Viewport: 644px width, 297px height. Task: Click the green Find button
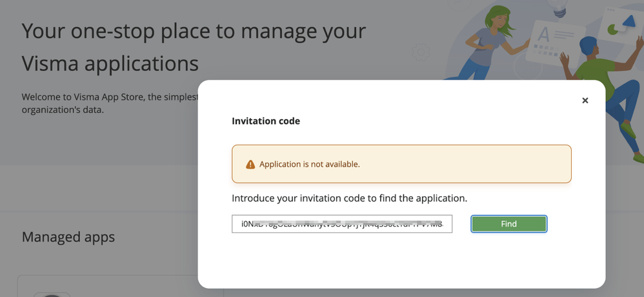[509, 224]
